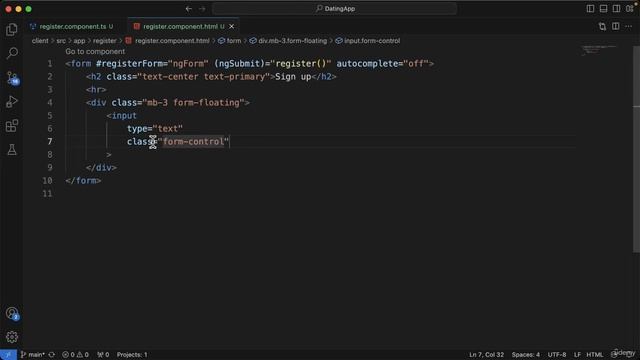Screen dimensions: 640x360
Task: Place cursor in type="text" attribute
Action: coord(155,129)
